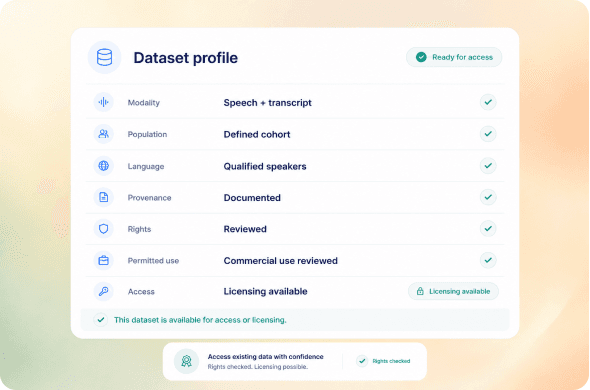This screenshot has width=590, height=390.
Task: Click the Ready for access badge
Action: click(454, 57)
